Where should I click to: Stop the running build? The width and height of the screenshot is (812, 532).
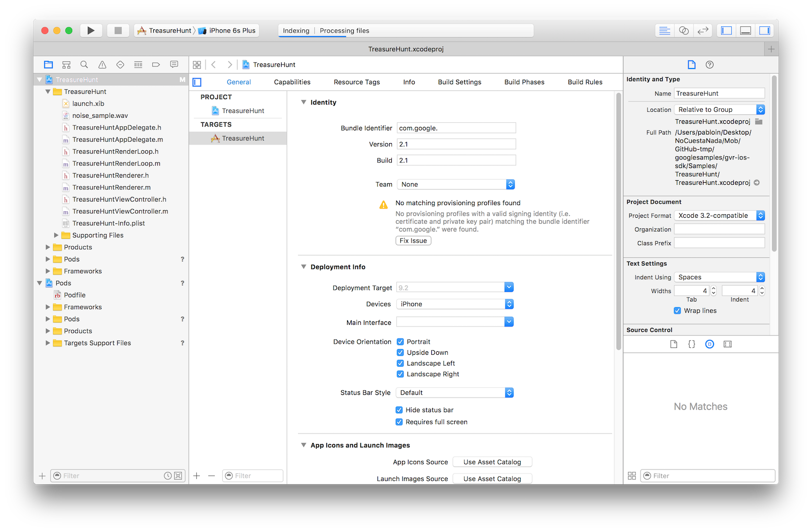(118, 30)
